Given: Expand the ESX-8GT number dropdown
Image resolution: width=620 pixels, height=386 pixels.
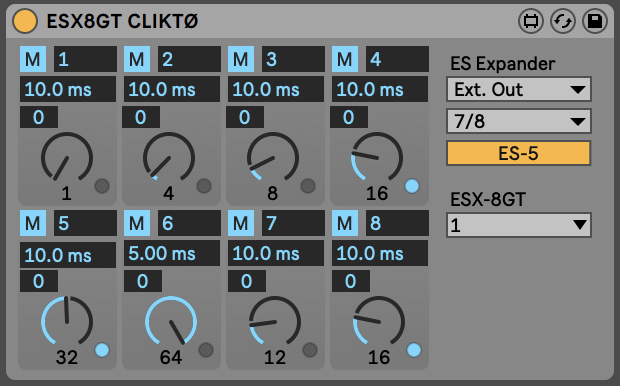Looking at the screenshot, I should [x=519, y=225].
